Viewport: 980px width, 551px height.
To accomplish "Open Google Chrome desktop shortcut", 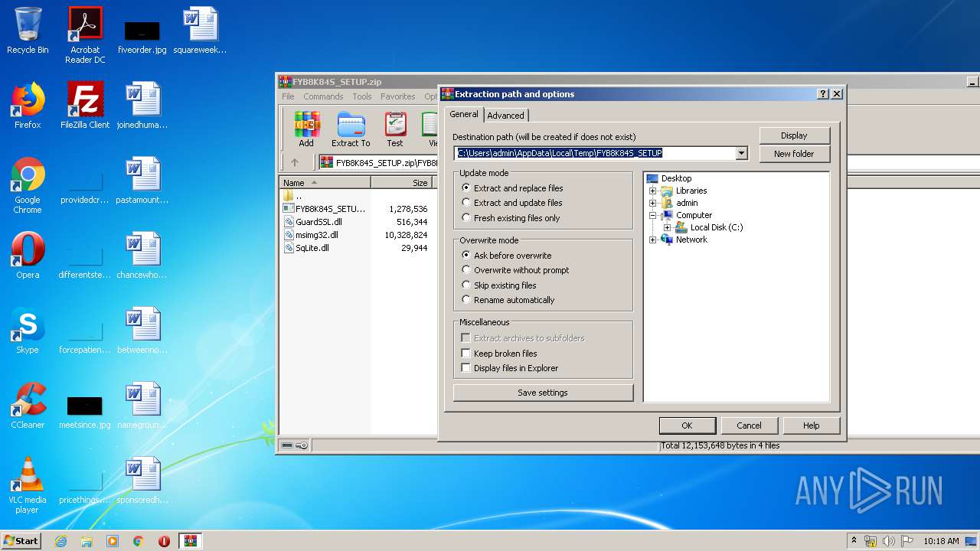I will (28, 185).
